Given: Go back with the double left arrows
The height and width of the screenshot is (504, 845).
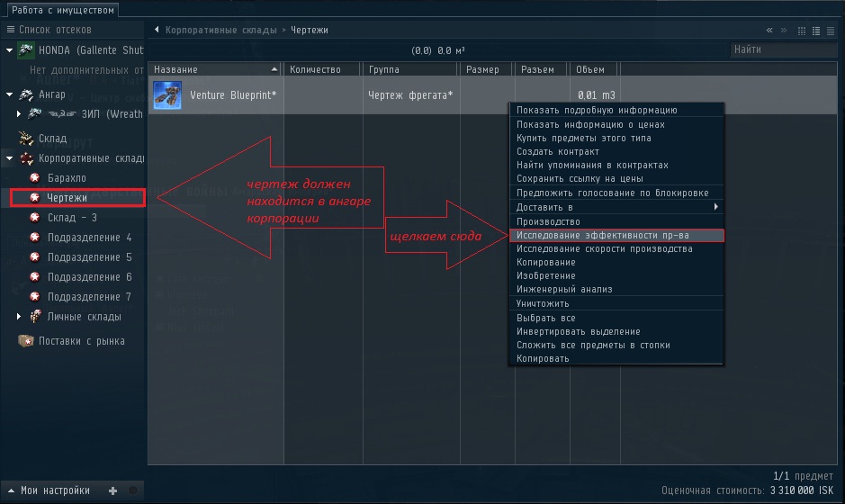Looking at the screenshot, I should (769, 31).
